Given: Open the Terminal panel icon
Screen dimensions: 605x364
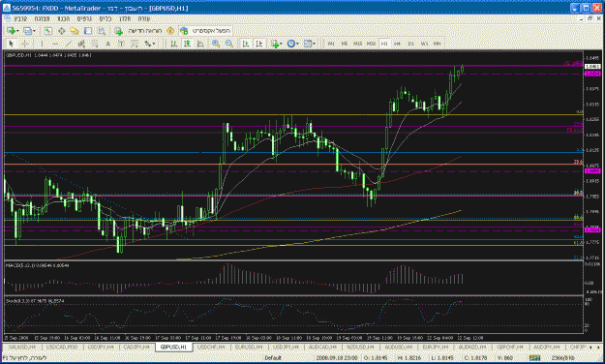Looking at the screenshot, I should 88,30.
